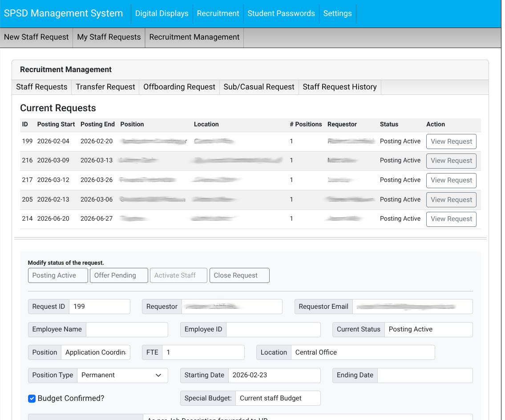Go to My Staff Requests
This screenshot has width=505, height=420.
[x=109, y=37]
